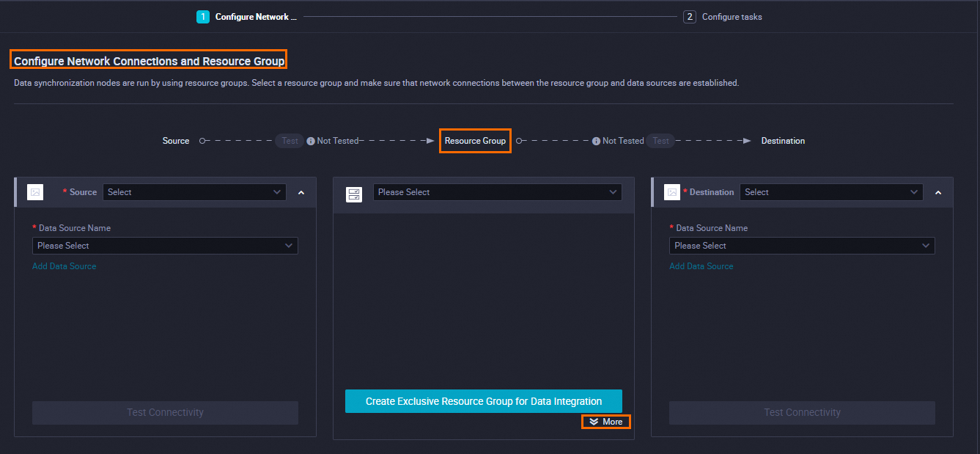
Task: Click the info icon beside the right Not Tested
Action: [x=597, y=141]
